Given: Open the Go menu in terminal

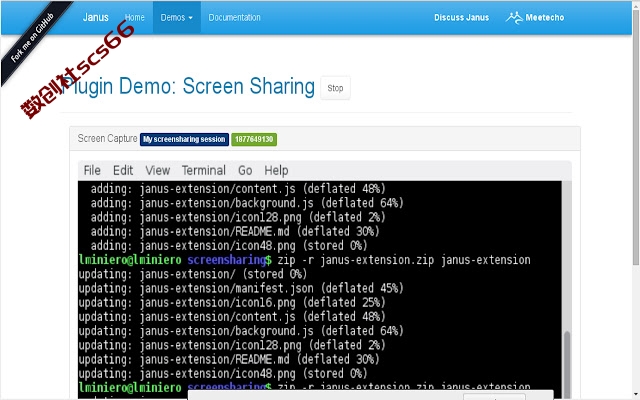Looking at the screenshot, I should (245, 170).
